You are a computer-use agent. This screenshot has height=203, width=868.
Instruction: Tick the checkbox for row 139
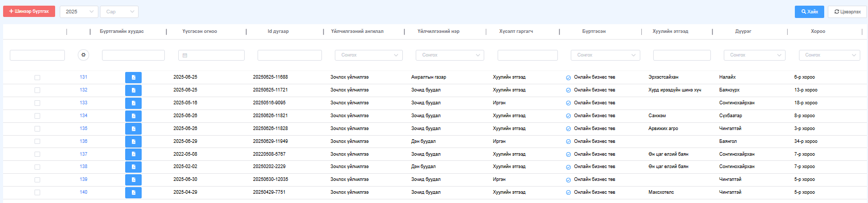[37, 180]
